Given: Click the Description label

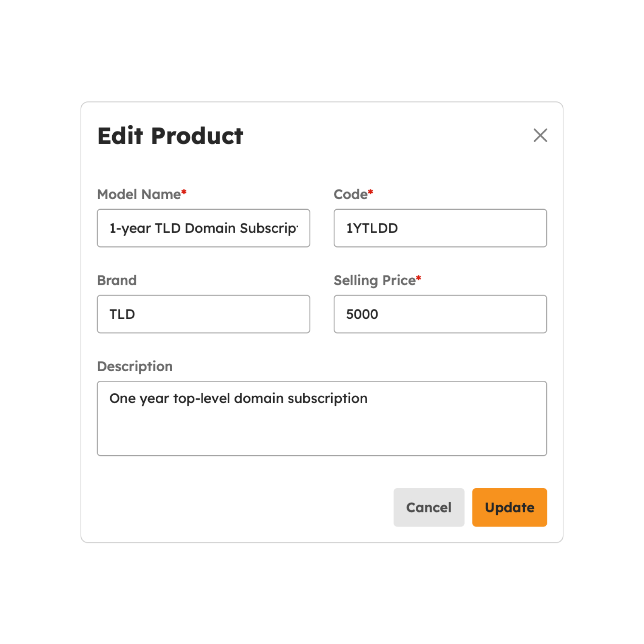Looking at the screenshot, I should pos(135,366).
